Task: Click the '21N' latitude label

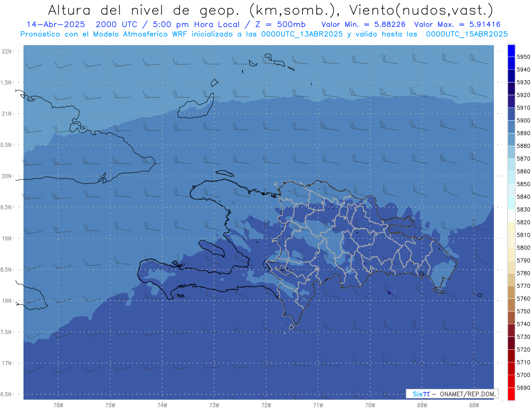Action: [7, 114]
